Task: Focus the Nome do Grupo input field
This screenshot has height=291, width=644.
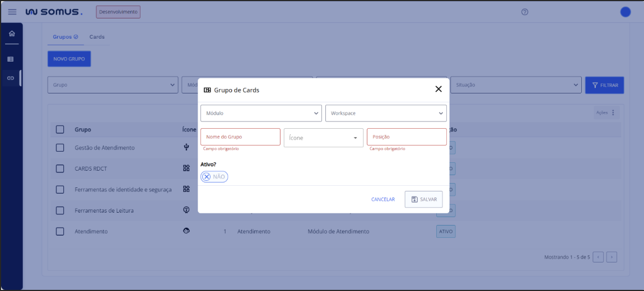Action: point(240,137)
